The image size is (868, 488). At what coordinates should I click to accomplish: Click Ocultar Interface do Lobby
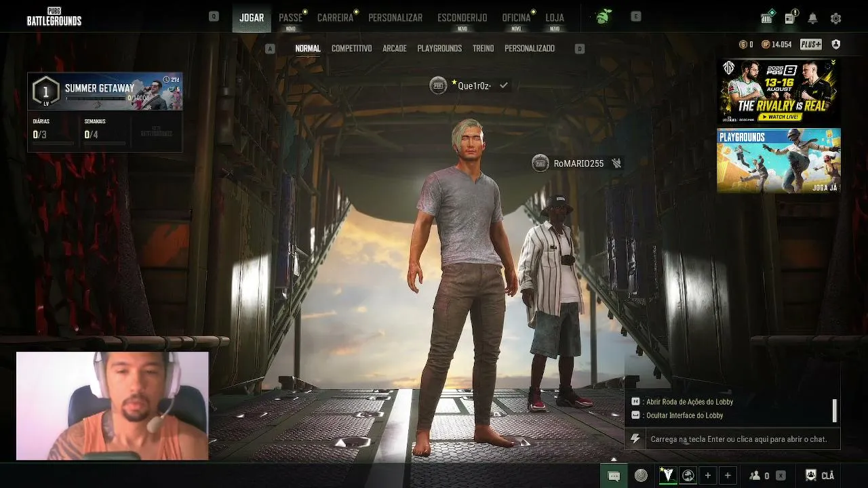tap(685, 415)
